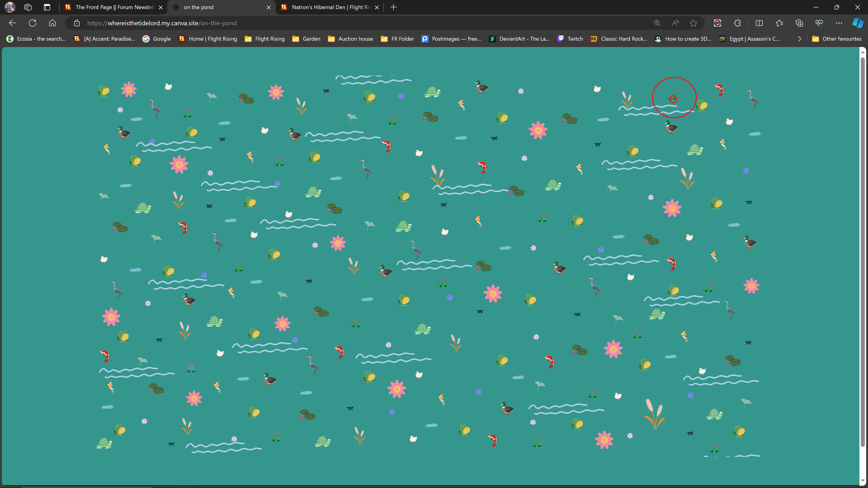Open the Copilot sidebar
Image resolution: width=868 pixels, height=488 pixels.
[858, 23]
